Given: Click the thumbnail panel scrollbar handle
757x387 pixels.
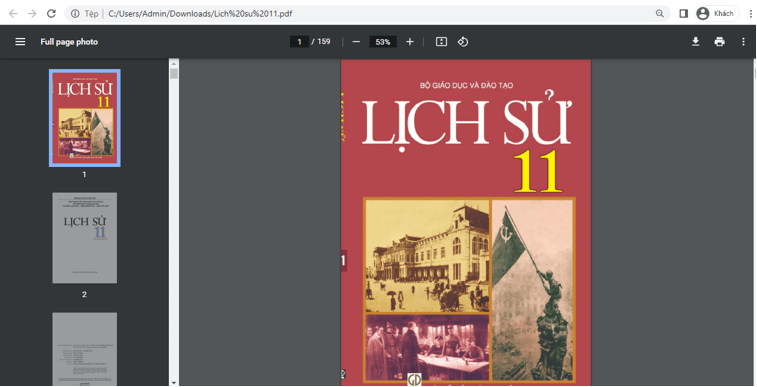Looking at the screenshot, I should (174, 74).
